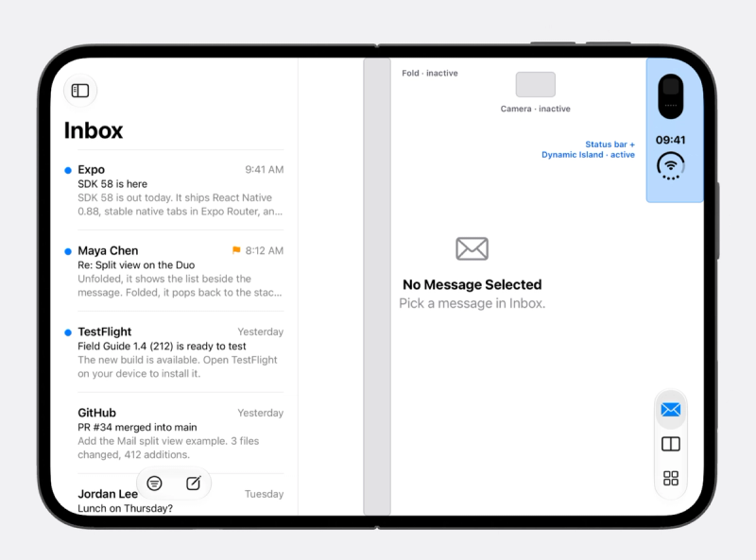Click the gray fold hinge strip
This screenshot has width=756, height=560.
click(377, 287)
